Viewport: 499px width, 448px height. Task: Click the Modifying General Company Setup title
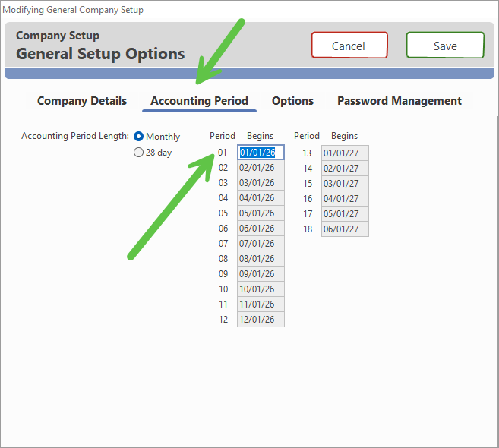[x=73, y=10]
